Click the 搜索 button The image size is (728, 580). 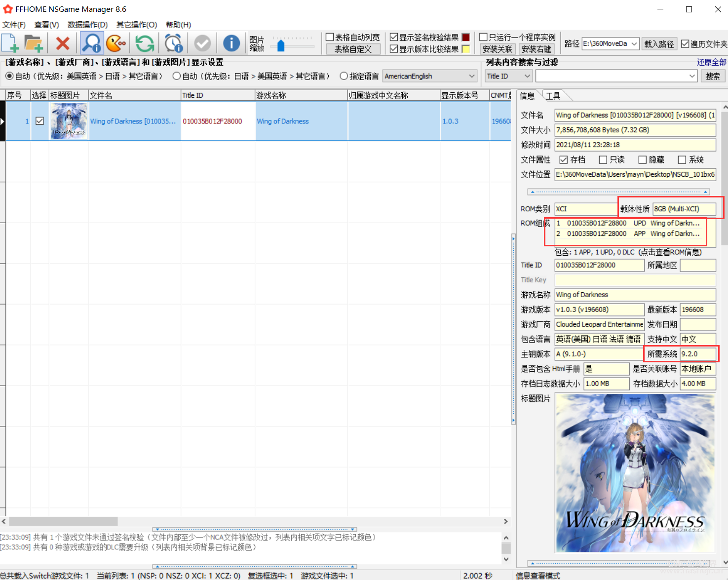pos(713,76)
